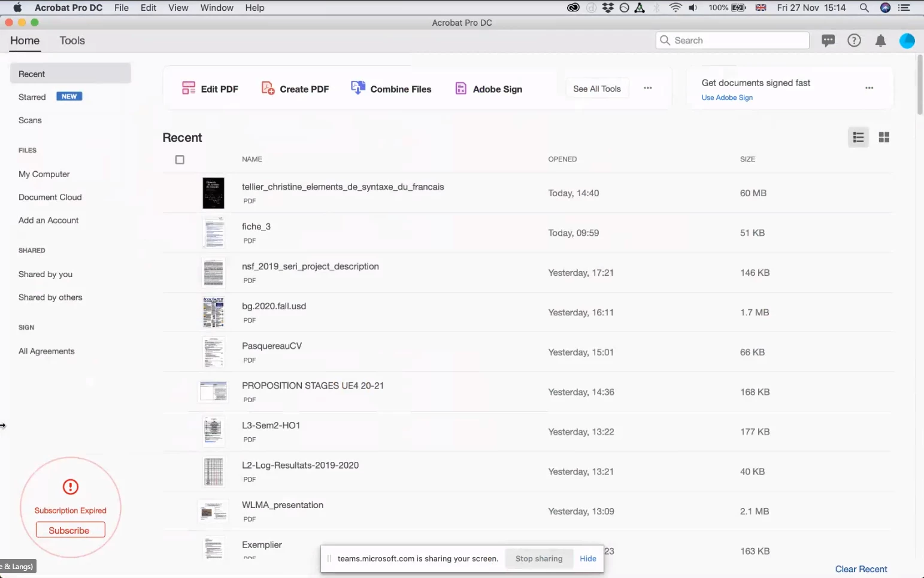Viewport: 924px width, 578px height.
Task: Click the vertical scrollbar at right edge
Action: (x=920, y=84)
